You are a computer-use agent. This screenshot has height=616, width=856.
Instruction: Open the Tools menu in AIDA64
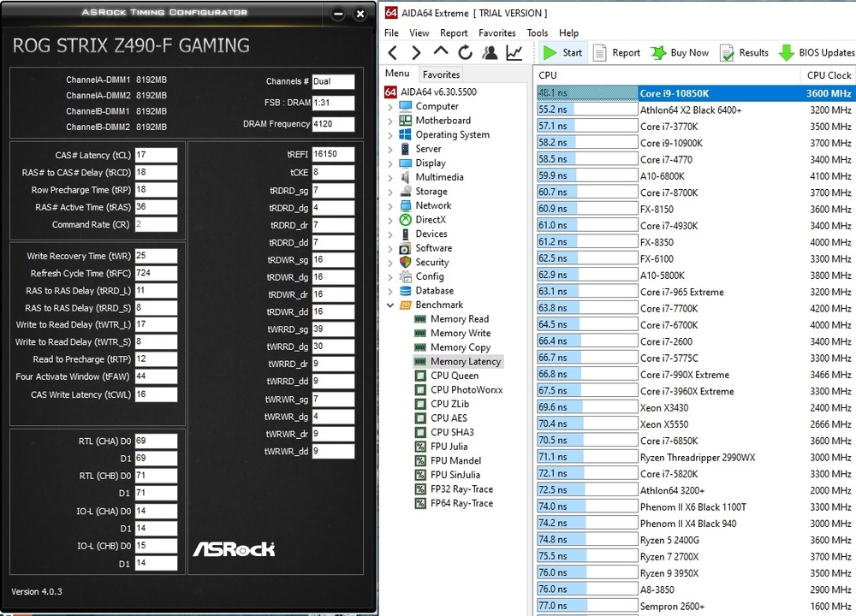click(538, 33)
